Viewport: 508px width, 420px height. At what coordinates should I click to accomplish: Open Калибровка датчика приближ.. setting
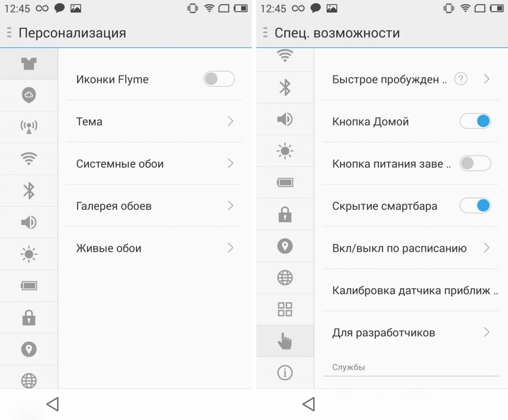tap(411, 290)
